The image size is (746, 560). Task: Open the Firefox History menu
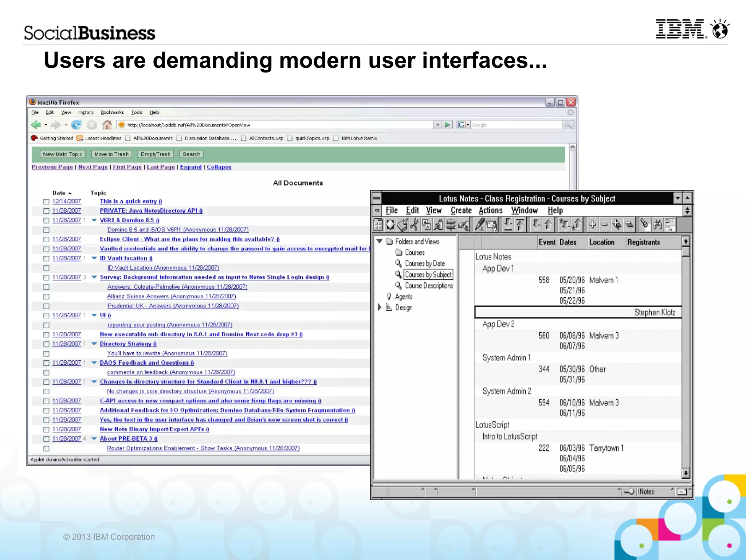[86, 112]
